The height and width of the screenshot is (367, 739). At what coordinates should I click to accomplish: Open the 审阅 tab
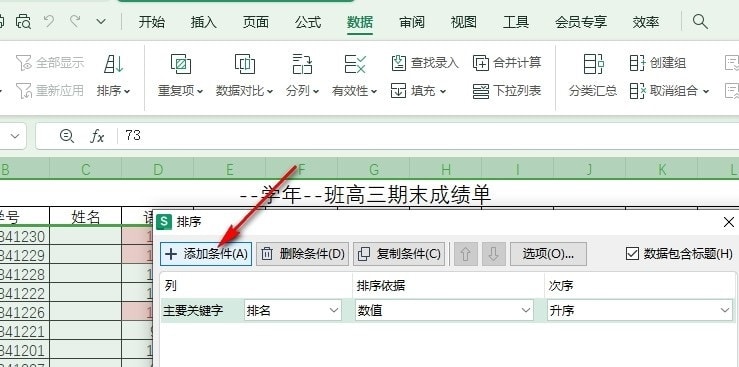[411, 22]
